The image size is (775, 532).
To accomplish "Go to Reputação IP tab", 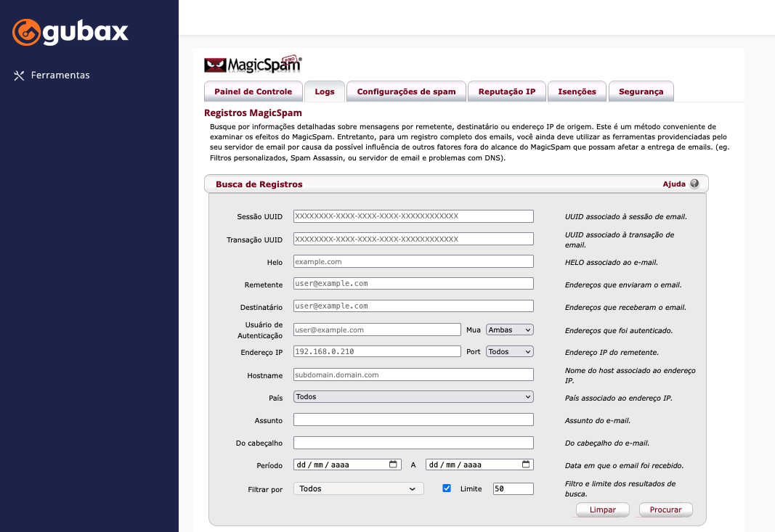I will 506,91.
